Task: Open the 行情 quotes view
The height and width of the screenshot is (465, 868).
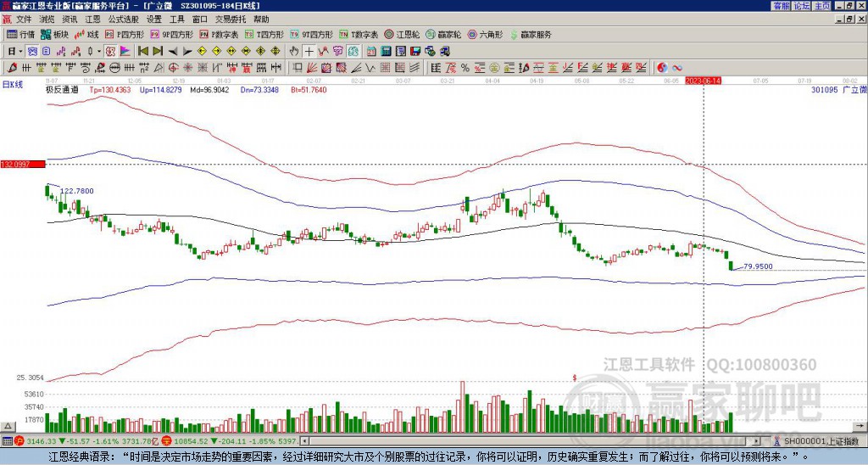Action: point(20,34)
